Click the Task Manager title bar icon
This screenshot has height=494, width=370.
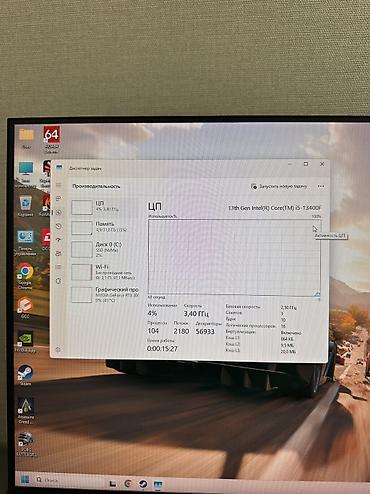[x=59, y=168]
